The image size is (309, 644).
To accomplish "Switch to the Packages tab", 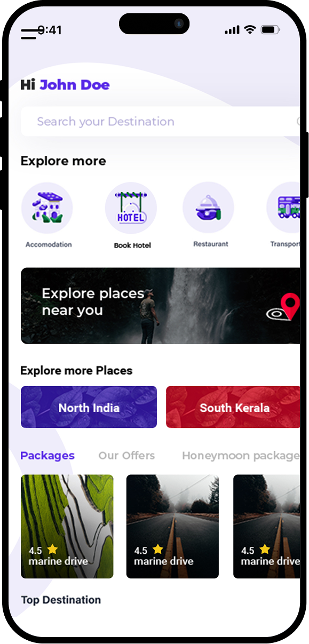I will tap(47, 456).
